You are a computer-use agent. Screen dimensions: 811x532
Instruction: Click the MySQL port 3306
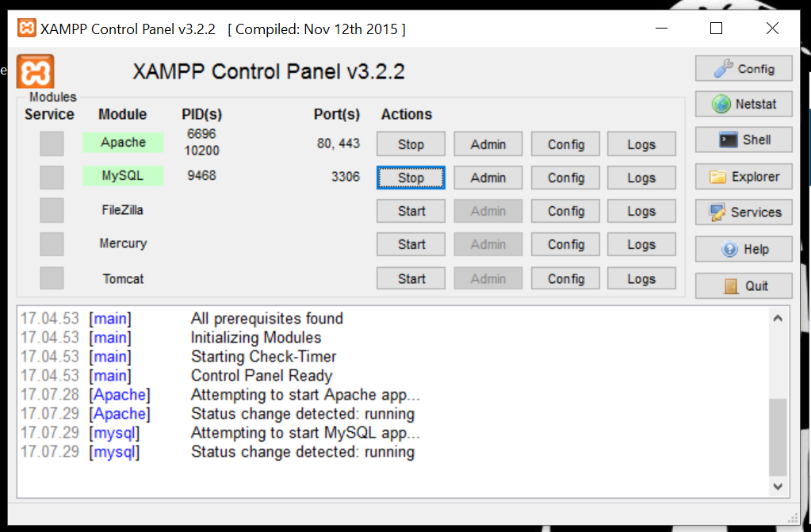346,177
